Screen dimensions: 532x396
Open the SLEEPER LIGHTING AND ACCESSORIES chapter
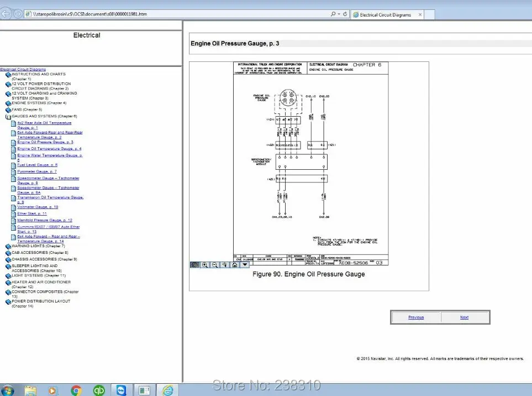point(36,268)
